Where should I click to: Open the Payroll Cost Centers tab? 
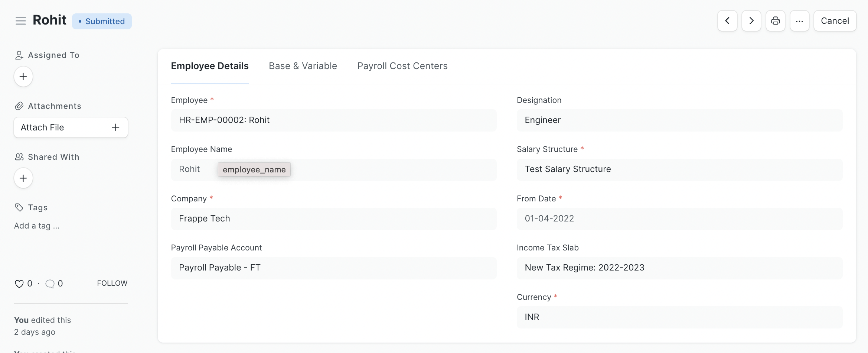(402, 66)
